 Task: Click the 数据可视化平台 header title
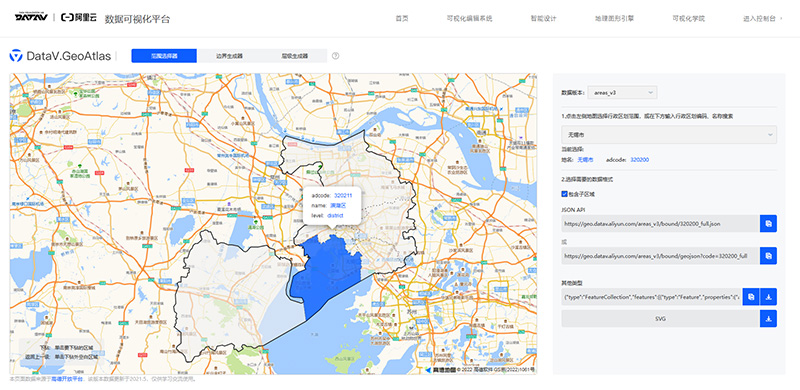(137, 19)
